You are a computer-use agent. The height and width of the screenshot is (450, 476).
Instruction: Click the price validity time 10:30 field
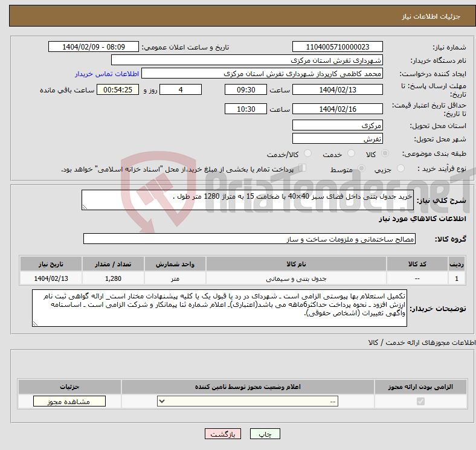pos(246,109)
